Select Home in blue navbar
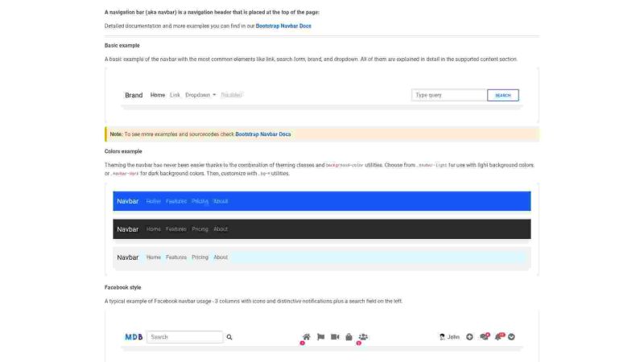 (154, 201)
